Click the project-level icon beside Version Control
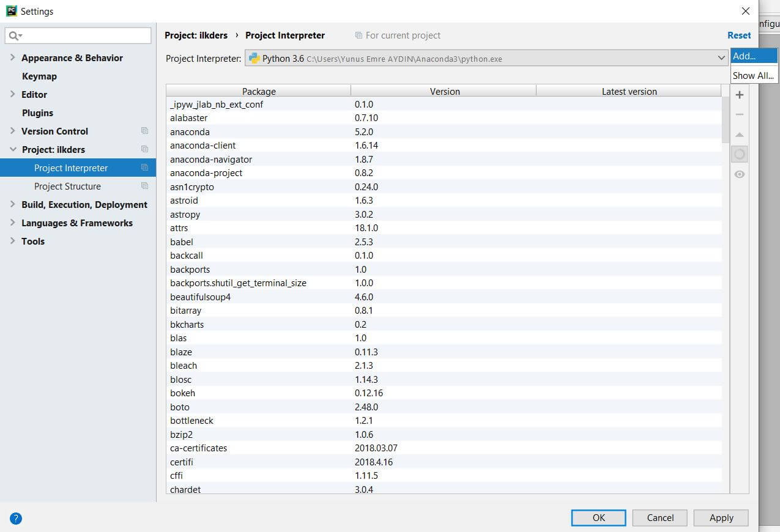Screen dimensions: 780x532 tap(144, 131)
